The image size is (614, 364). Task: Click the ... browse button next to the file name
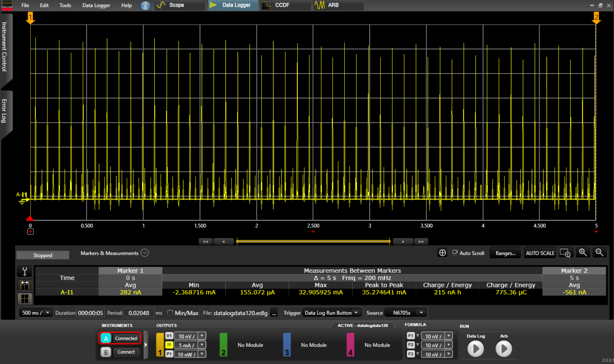pos(274,313)
